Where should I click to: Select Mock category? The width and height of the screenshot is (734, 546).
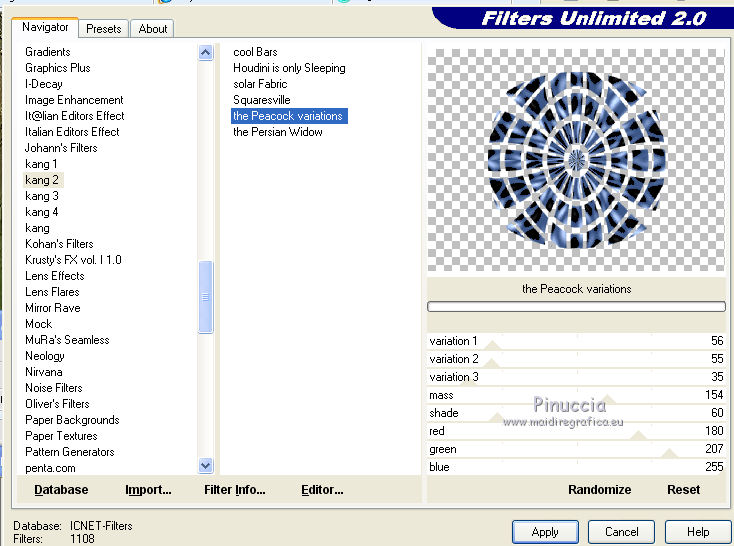click(38, 324)
